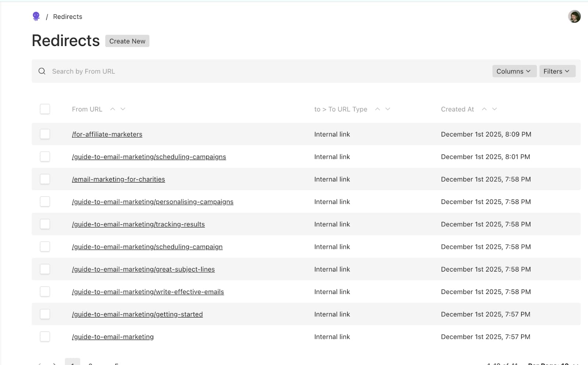Sort Created At descending arrow
588x365 pixels.
(x=495, y=109)
